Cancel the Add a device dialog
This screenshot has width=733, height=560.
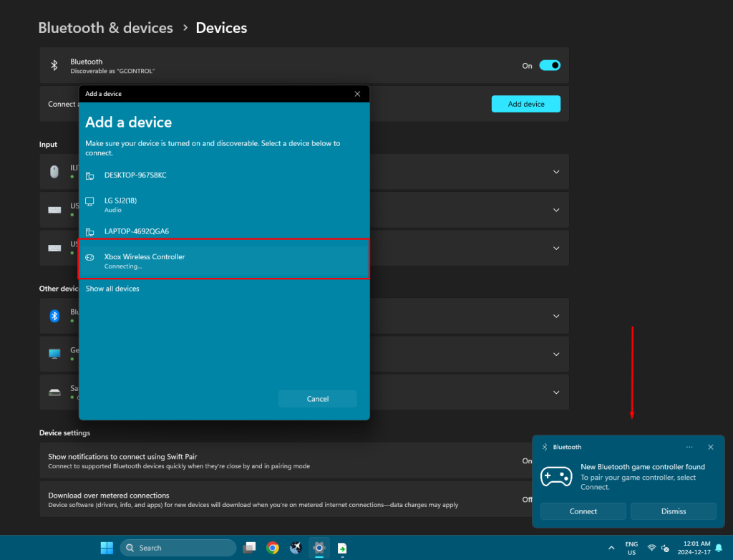317,399
